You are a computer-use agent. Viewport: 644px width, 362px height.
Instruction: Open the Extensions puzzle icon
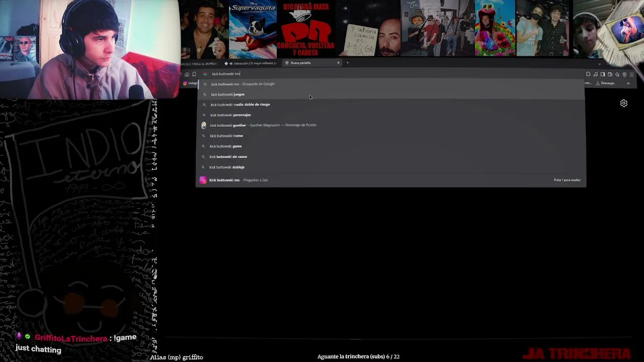click(588, 74)
